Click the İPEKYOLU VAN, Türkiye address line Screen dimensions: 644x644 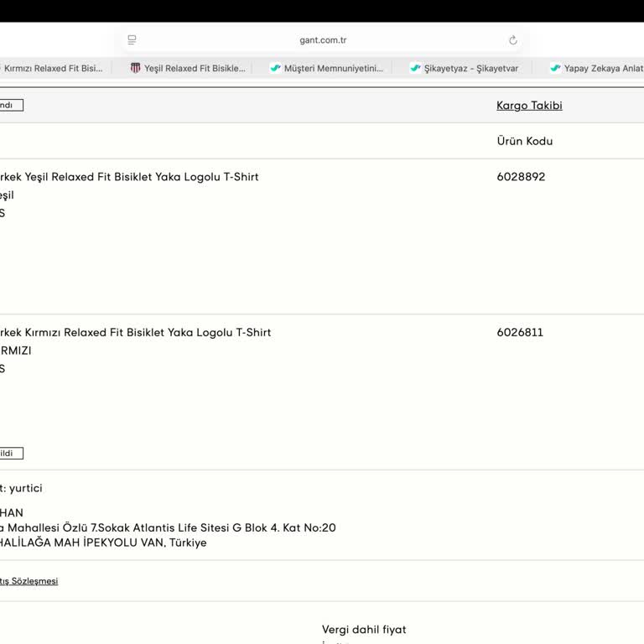tap(103, 543)
